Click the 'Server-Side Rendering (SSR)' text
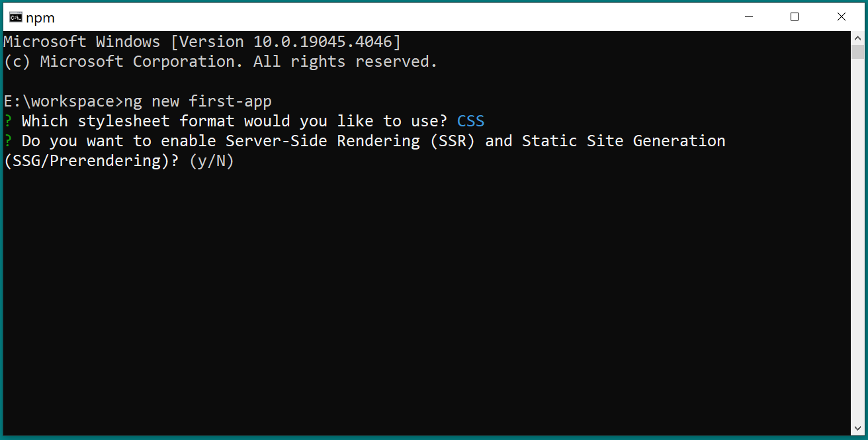The width and height of the screenshot is (868, 440). coord(351,141)
